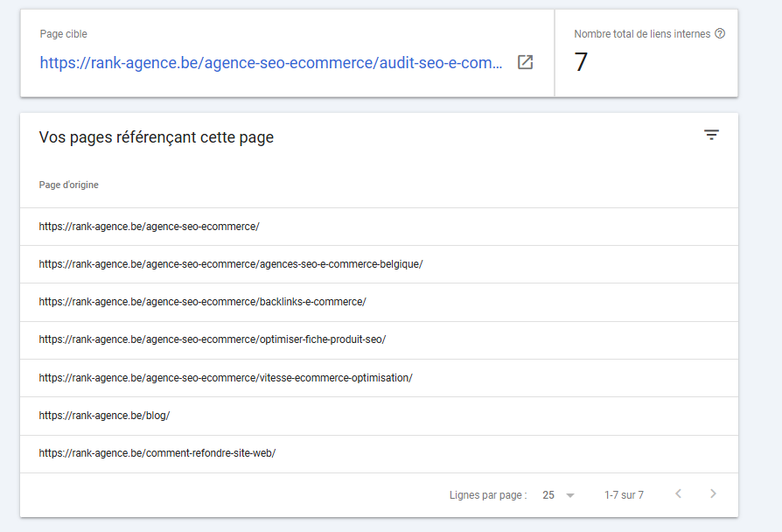Click the target page URL link
The image size is (782, 532).
click(x=271, y=63)
